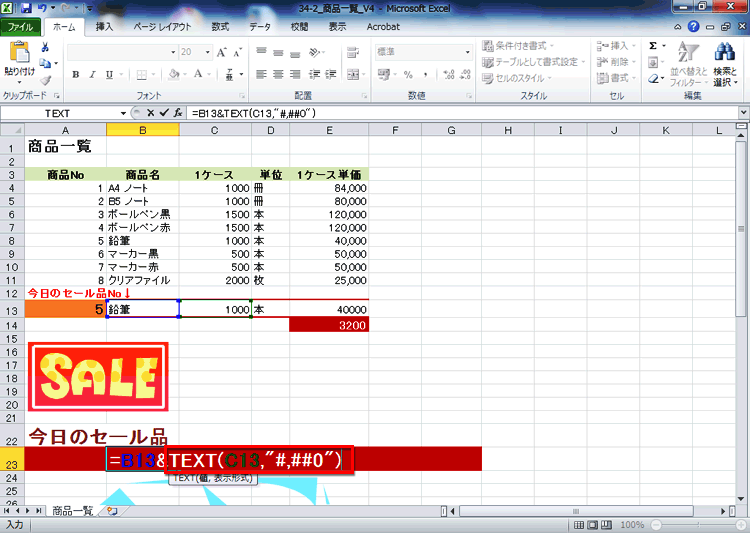Viewport: 750px width, 533px height.
Task: Toggle Underline formatting
Action: (109, 74)
